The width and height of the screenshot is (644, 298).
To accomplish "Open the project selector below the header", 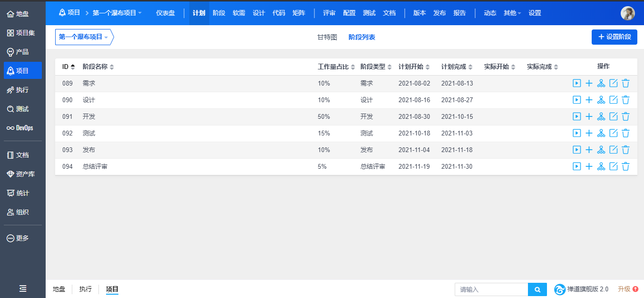I will [84, 37].
